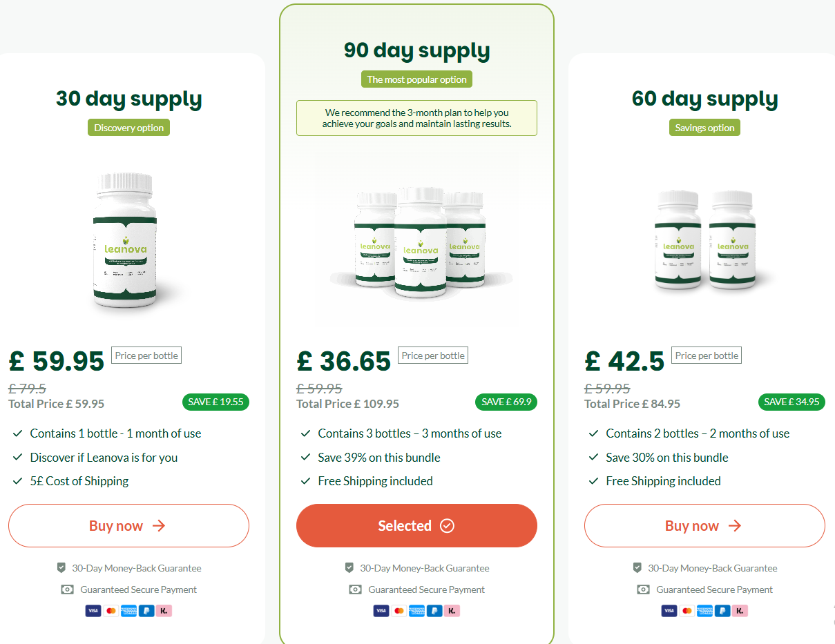
Task: Click the Discovery option badge
Action: coord(128,128)
